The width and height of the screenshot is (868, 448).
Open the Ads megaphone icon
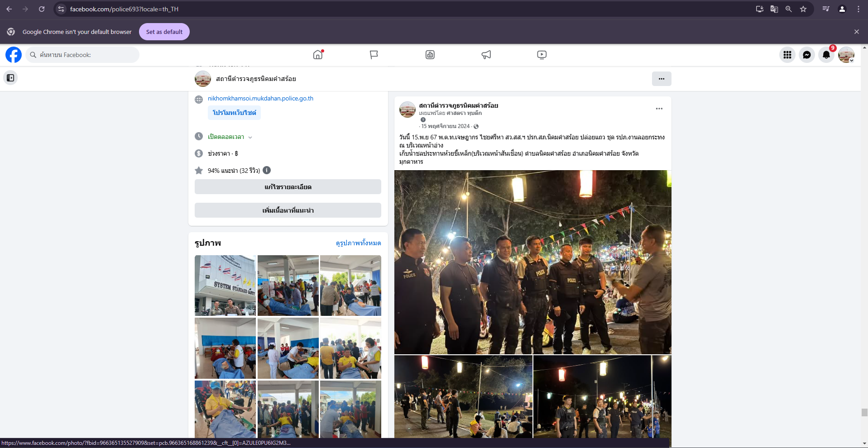click(486, 55)
